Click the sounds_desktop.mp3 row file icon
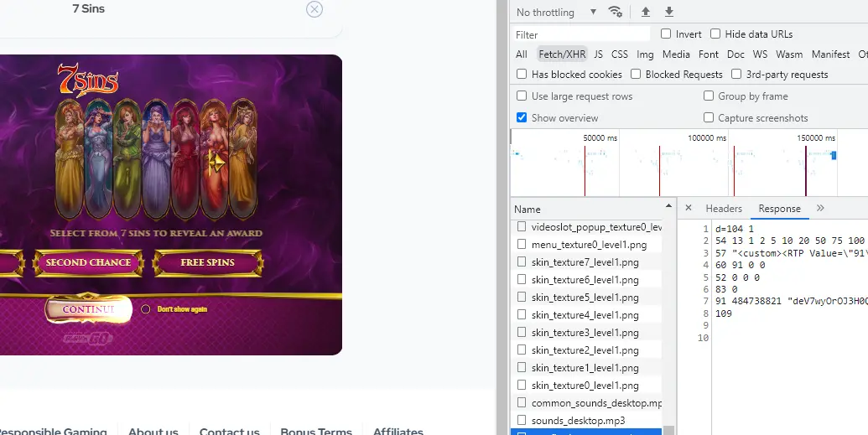 pos(522,420)
